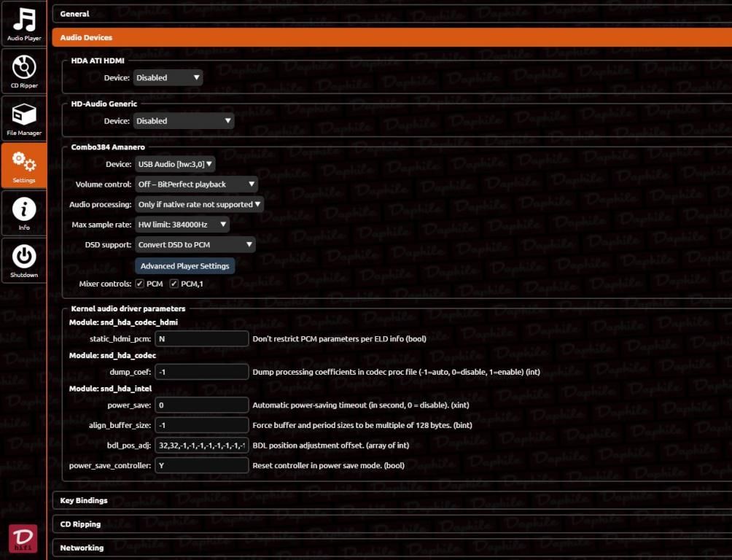
Task: Click the 'Dump processing coefficients' description
Action: point(396,373)
